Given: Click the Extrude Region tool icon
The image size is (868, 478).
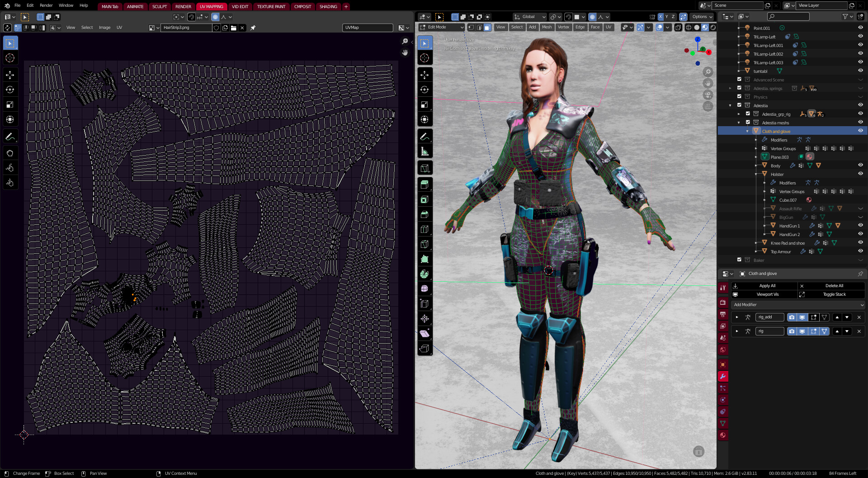Looking at the screenshot, I should [x=425, y=185].
